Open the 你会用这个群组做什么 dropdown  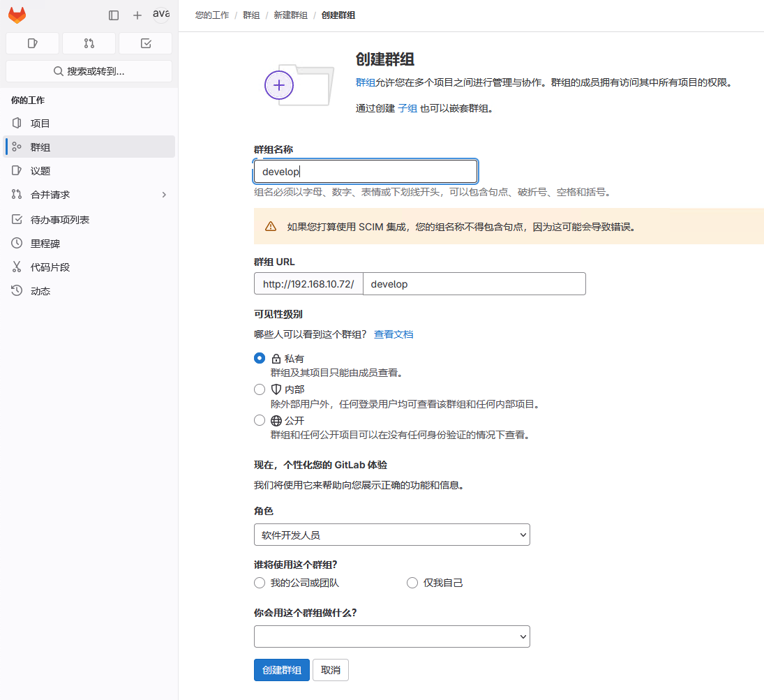click(x=391, y=636)
